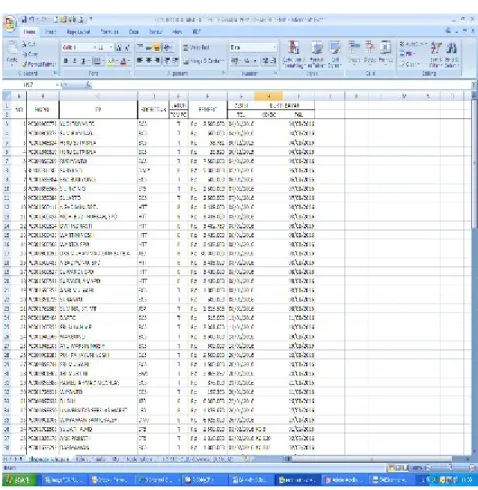Switch to the Formulas tab
Viewport: 478px width, 490px height.
(109, 32)
